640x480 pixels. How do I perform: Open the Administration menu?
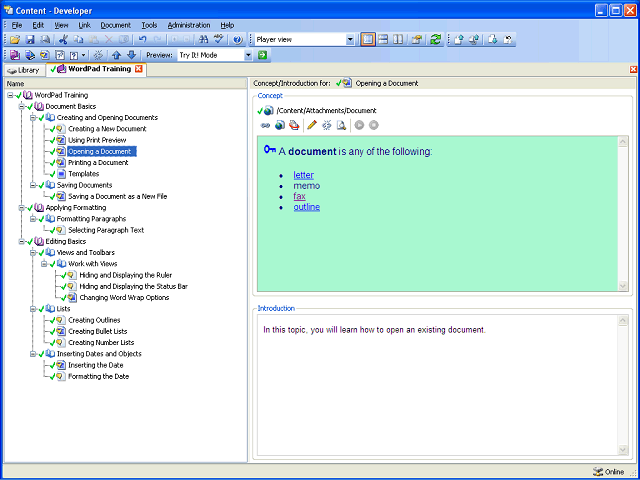(189, 25)
